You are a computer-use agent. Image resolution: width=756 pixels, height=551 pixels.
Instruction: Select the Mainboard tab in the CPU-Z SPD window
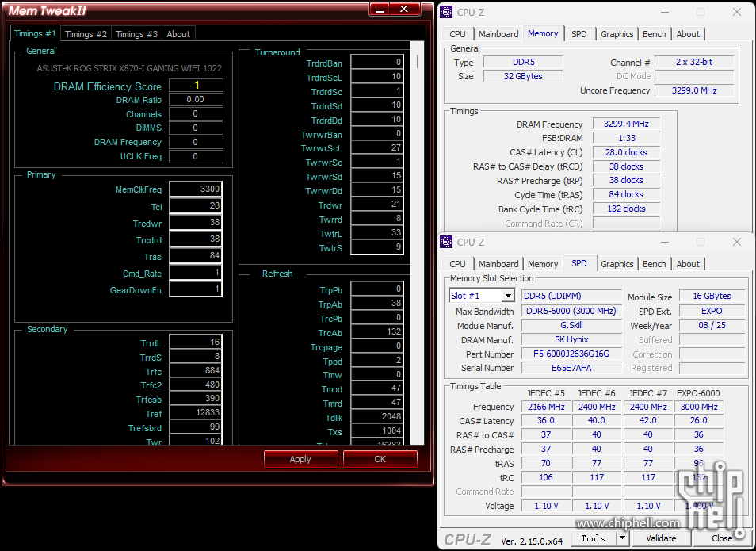(498, 265)
